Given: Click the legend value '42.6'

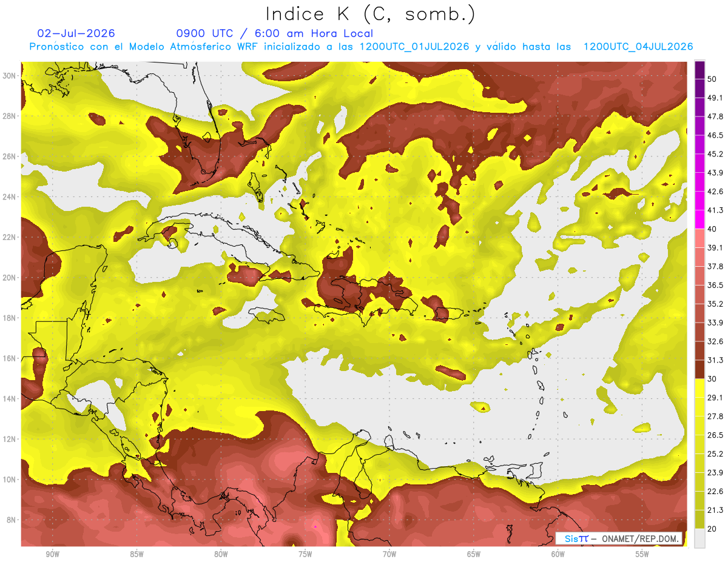Looking at the screenshot, I should pyautogui.click(x=715, y=192).
